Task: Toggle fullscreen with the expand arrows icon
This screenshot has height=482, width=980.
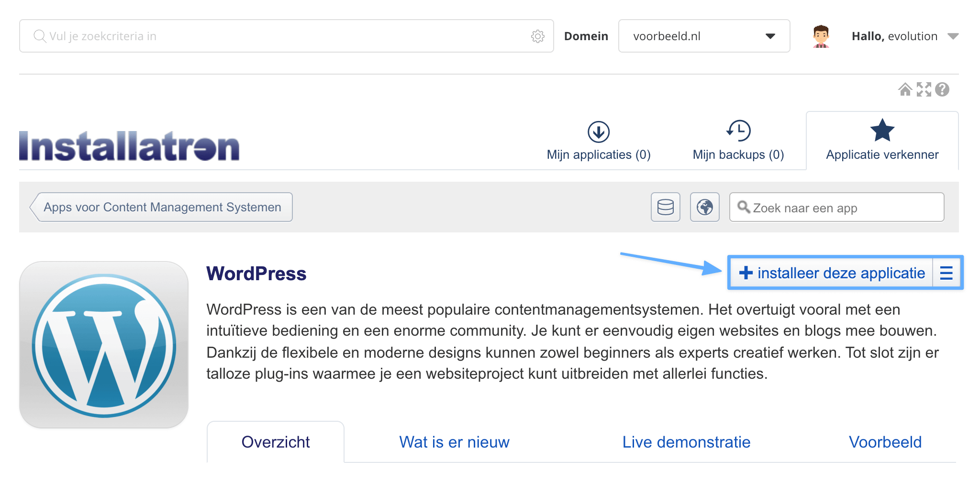Action: 924,89
